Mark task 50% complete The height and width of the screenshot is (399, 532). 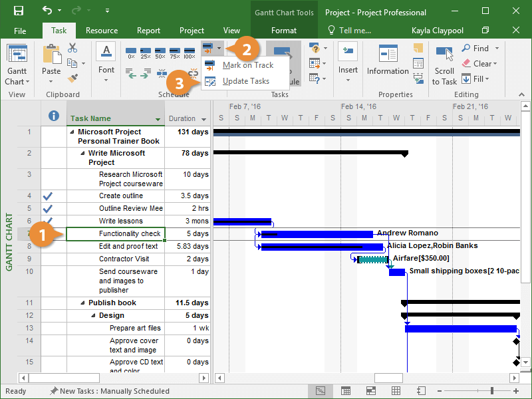coord(160,52)
